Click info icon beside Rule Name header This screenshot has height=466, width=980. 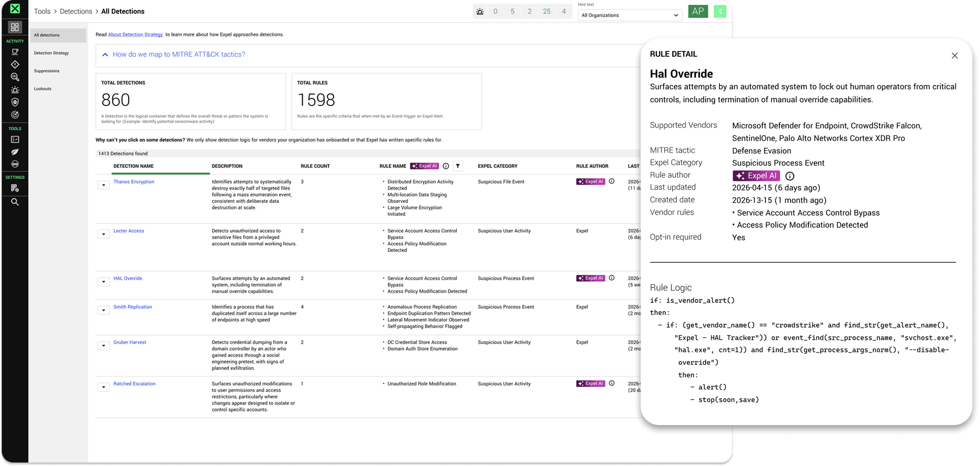(446, 166)
